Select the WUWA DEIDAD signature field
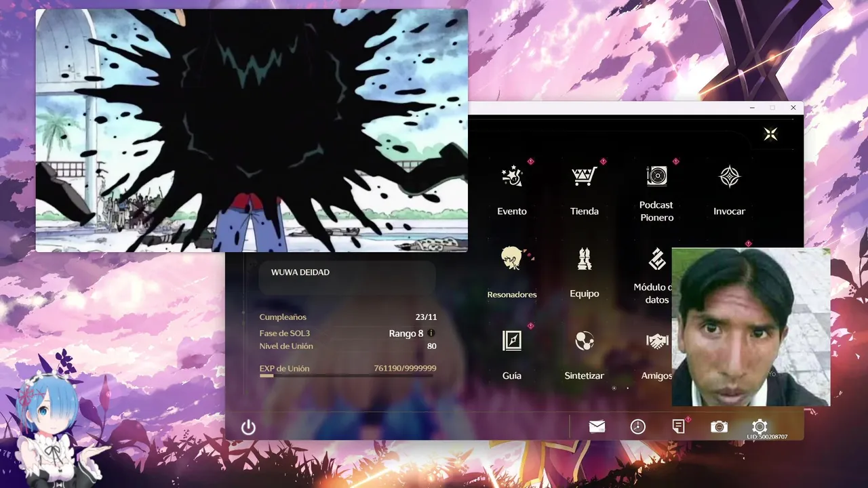 coord(347,278)
